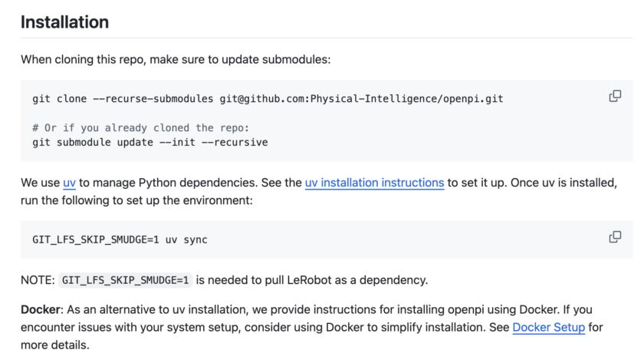Click the git submodule update command line
The image size is (644, 363).
point(149,142)
